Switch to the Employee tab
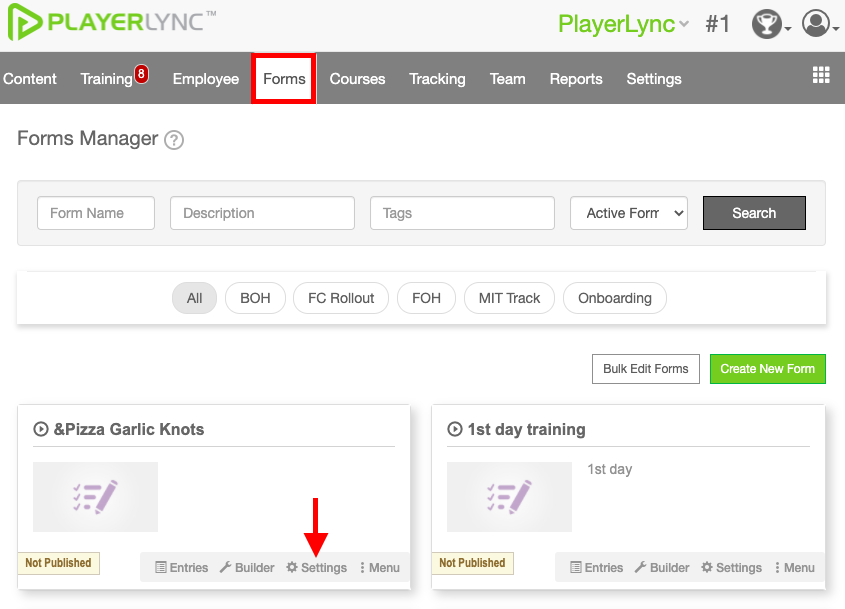Screen dimensions: 845x609 206,79
